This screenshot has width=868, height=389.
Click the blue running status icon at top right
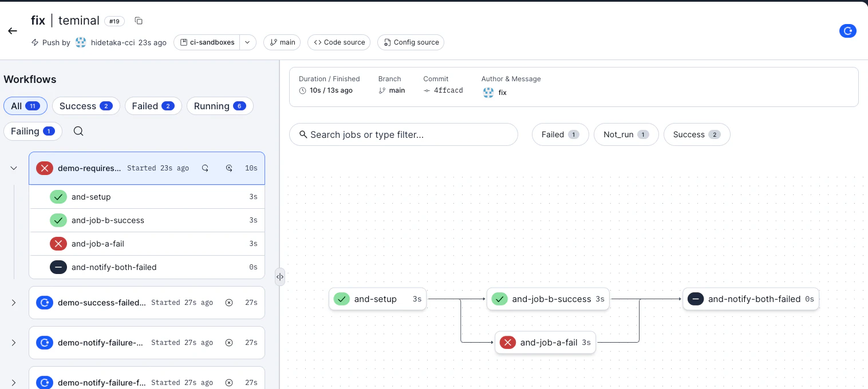pyautogui.click(x=848, y=31)
